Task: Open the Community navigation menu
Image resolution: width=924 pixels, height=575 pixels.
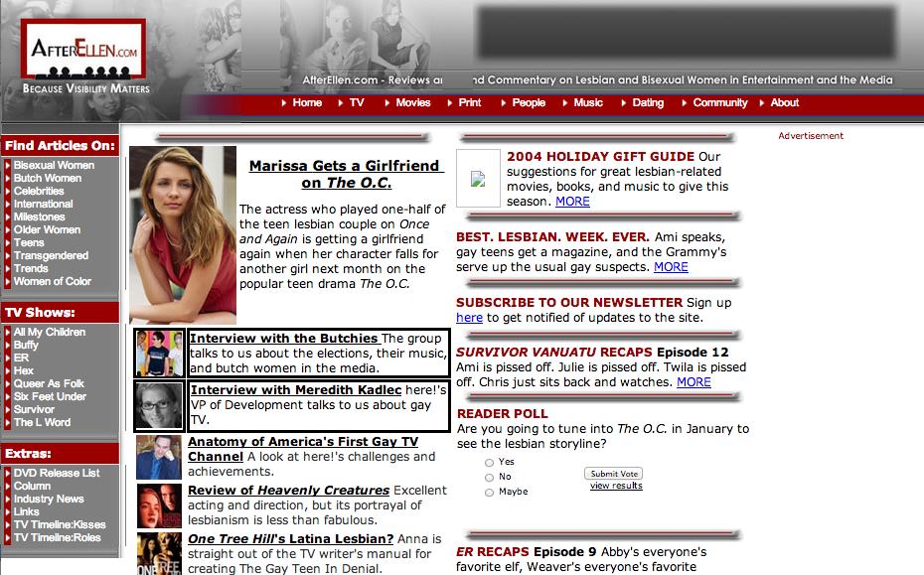Action: pos(720,102)
